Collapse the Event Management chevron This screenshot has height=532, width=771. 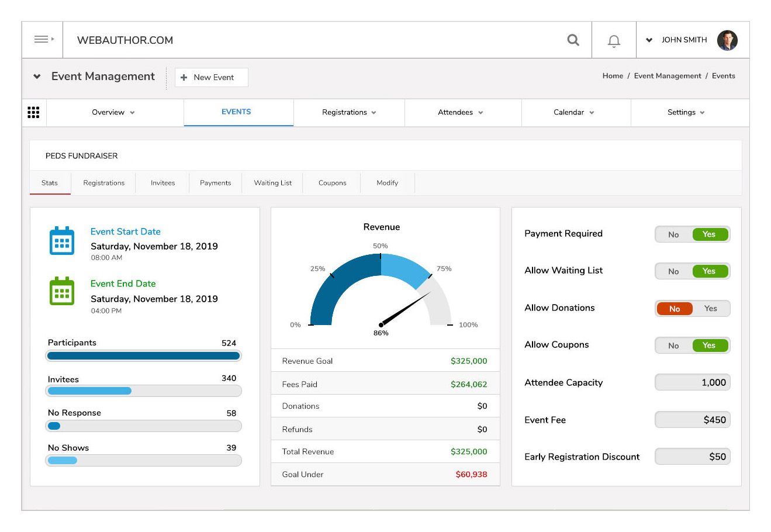tap(37, 77)
